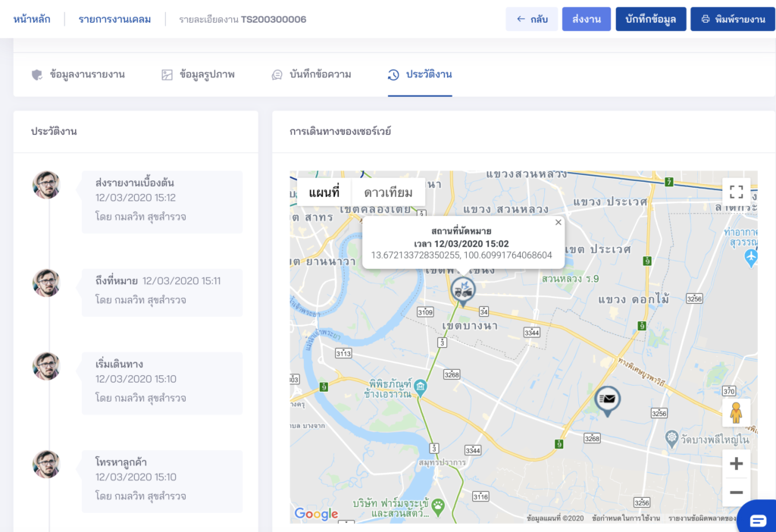Open the chat widget bubble
Viewport: 776px width, 532px height.
coord(758,518)
